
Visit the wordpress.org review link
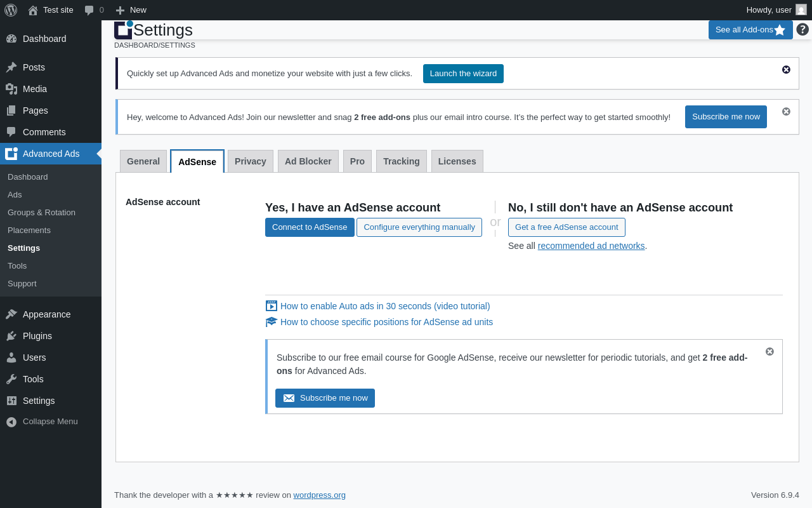tap(319, 495)
